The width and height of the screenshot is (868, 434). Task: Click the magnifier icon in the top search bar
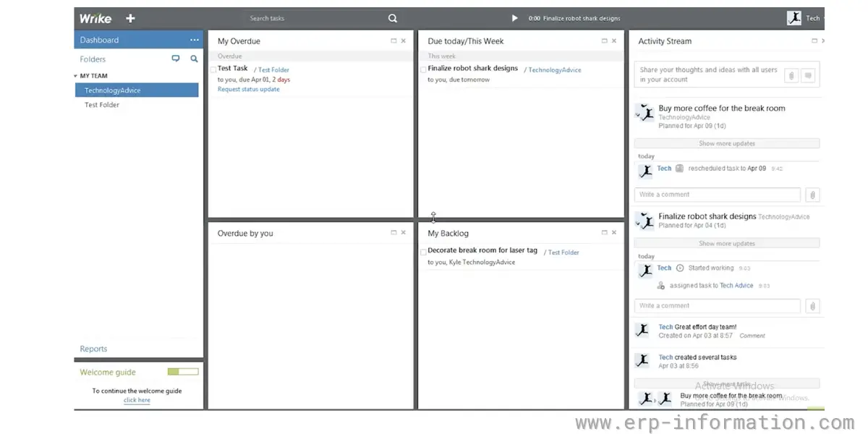coord(393,18)
